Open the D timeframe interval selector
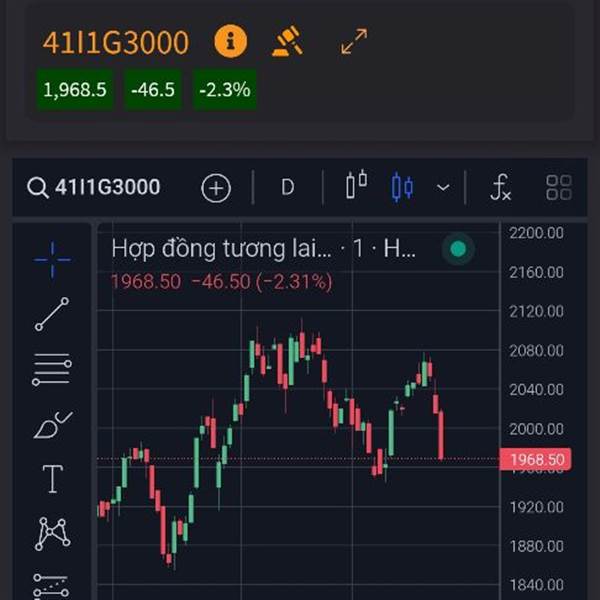The image size is (600, 600). point(287,187)
